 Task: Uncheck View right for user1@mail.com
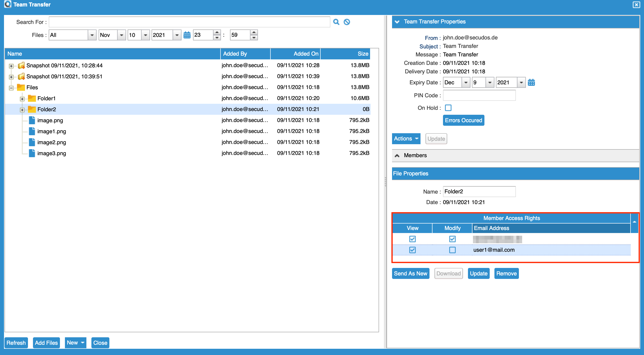(412, 250)
